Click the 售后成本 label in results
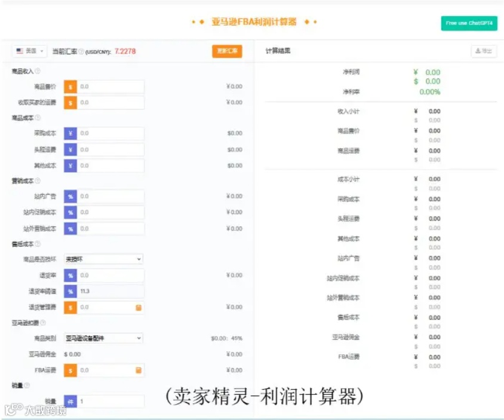Image resolution: width=504 pixels, height=420 pixels. tap(348, 317)
